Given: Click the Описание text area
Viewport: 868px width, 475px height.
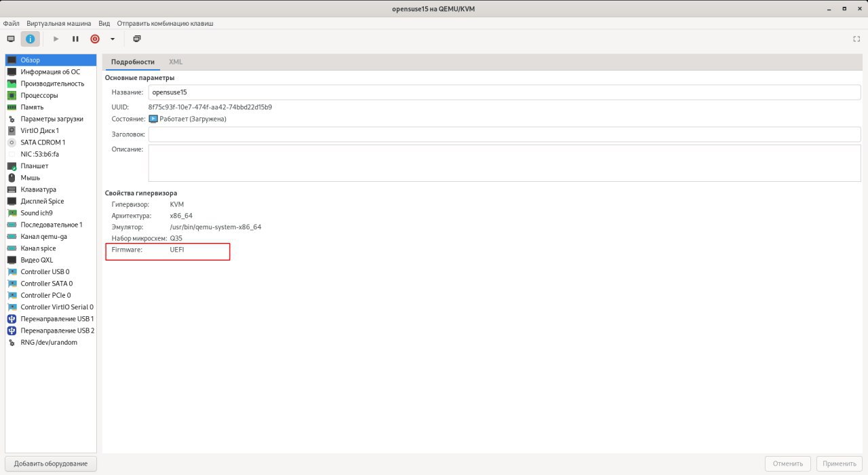Looking at the screenshot, I should tap(505, 163).
